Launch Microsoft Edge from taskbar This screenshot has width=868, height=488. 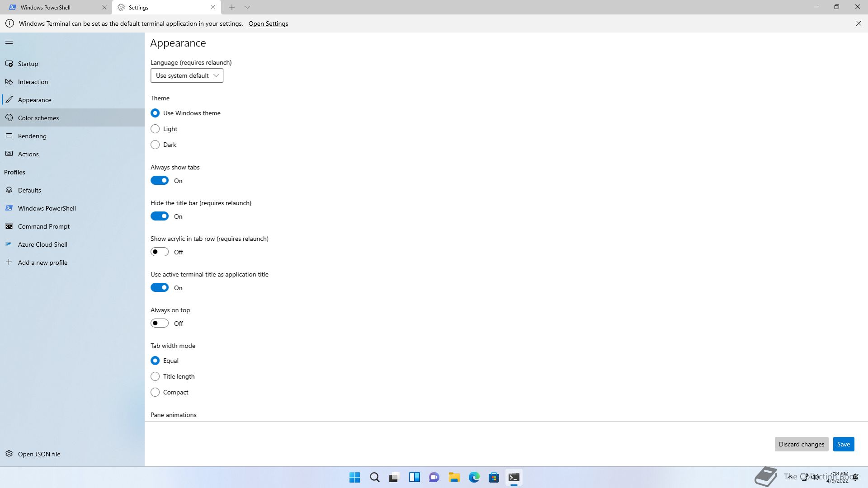coord(474,477)
